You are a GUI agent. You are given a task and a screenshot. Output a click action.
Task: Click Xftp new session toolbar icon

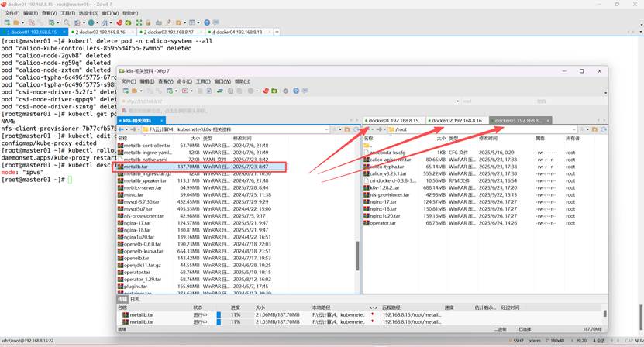click(x=126, y=91)
